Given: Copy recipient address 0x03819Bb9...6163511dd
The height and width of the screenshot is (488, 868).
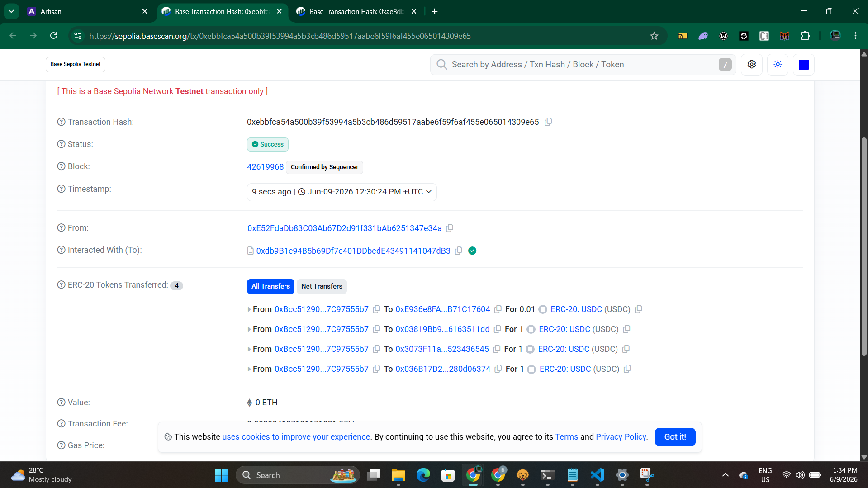Looking at the screenshot, I should pos(498,329).
